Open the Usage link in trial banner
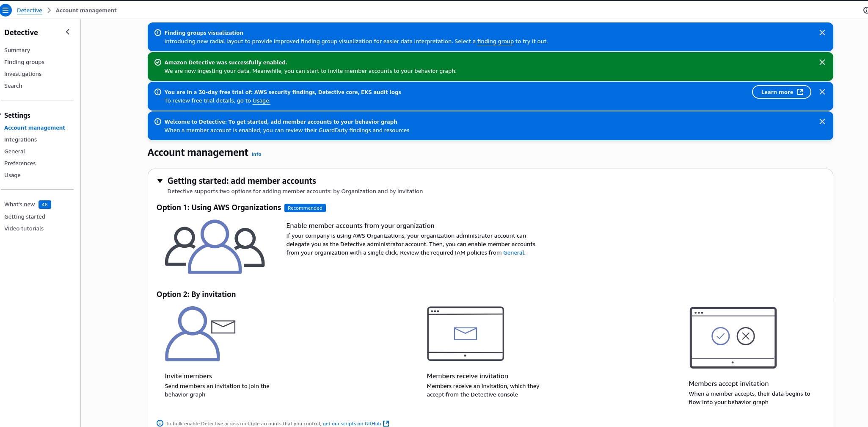 pyautogui.click(x=261, y=100)
